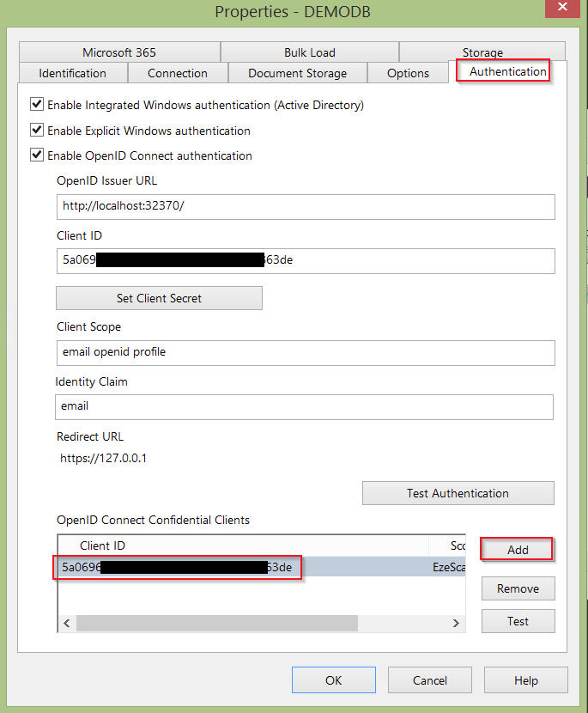The image size is (588, 713).
Task: Select the Storage tab
Action: (x=482, y=52)
